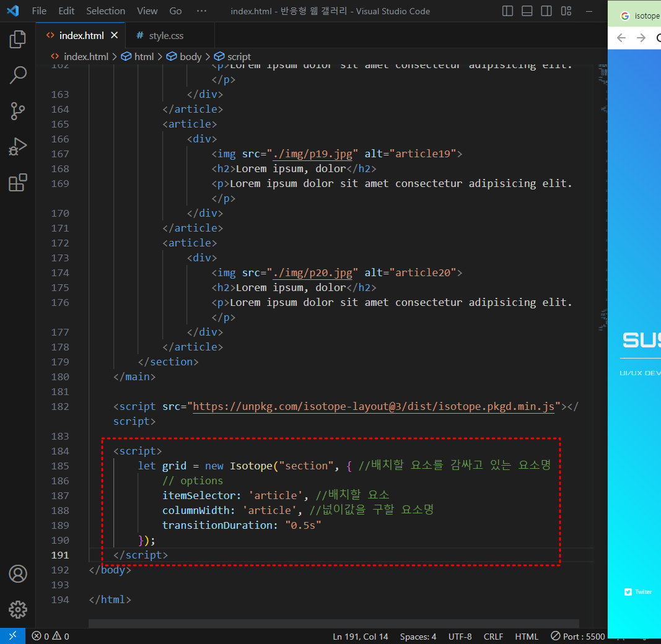Open the Edit menu
This screenshot has width=661, height=644.
point(66,11)
